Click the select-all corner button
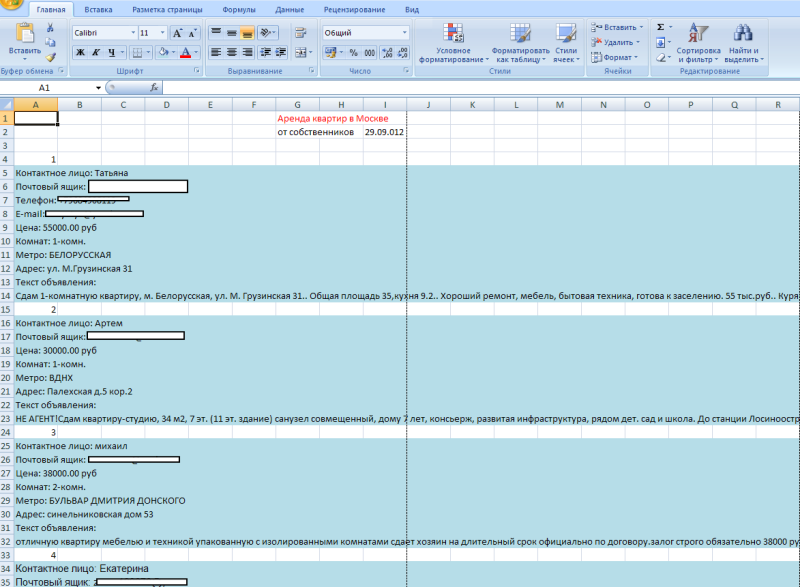This screenshot has height=587, width=800. 7,105
